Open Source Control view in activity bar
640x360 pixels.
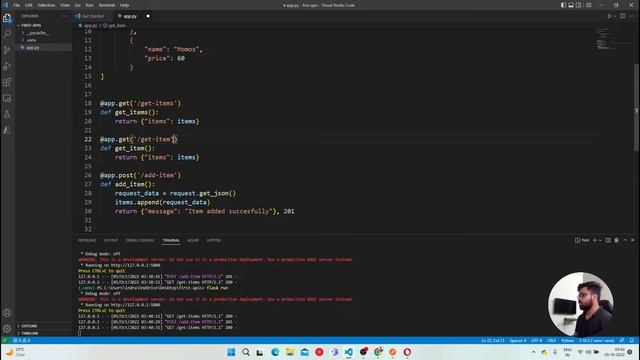7,50
